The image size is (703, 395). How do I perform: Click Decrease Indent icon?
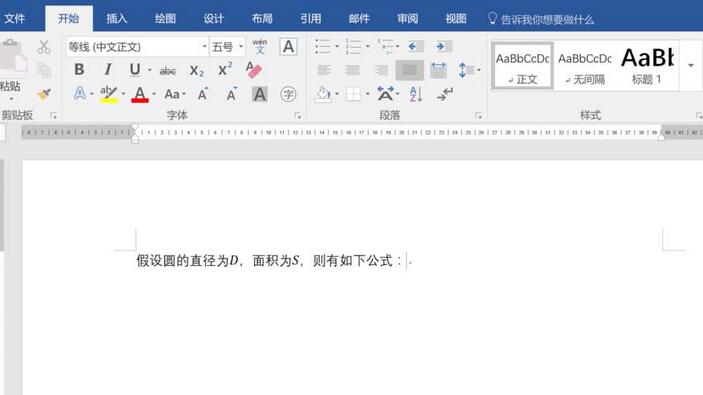[416, 47]
